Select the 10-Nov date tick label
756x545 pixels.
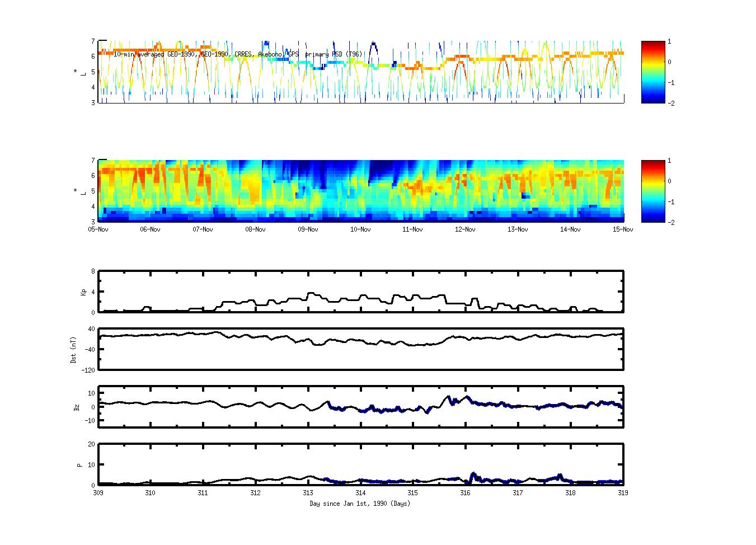pyautogui.click(x=360, y=229)
